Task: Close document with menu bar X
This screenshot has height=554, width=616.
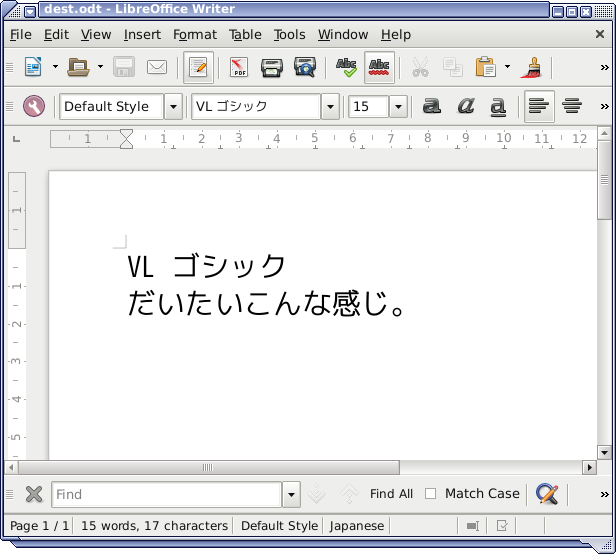Action: 600,34
